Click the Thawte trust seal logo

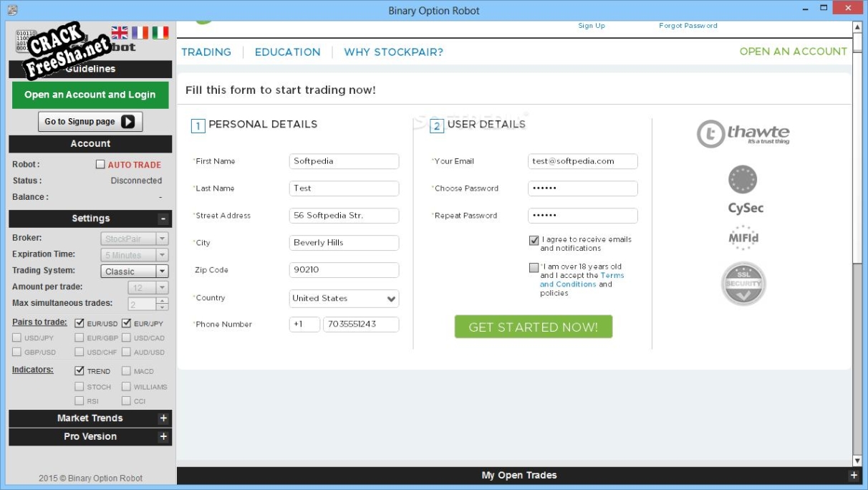(743, 134)
